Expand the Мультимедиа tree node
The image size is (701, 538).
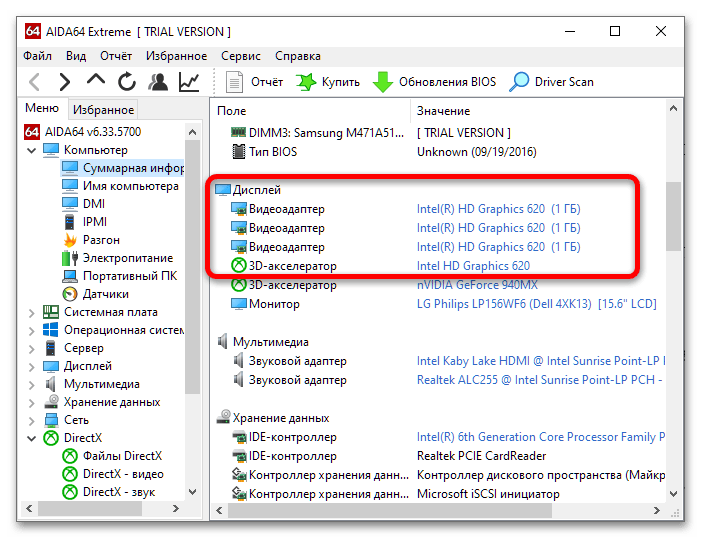tap(31, 385)
